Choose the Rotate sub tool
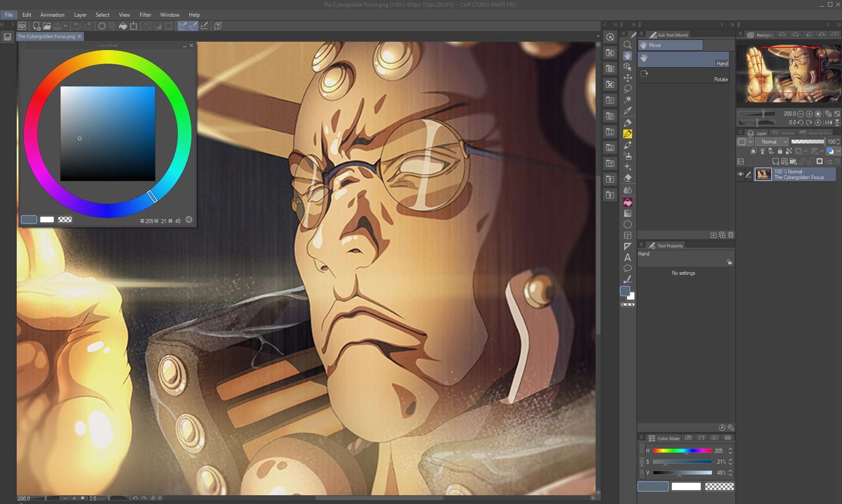This screenshot has width=842, height=504. [683, 76]
